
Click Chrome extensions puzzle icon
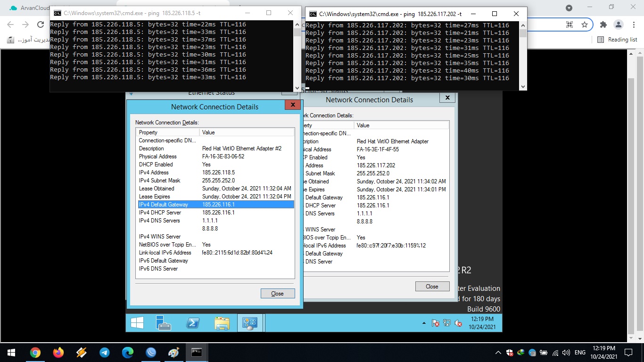tap(603, 25)
